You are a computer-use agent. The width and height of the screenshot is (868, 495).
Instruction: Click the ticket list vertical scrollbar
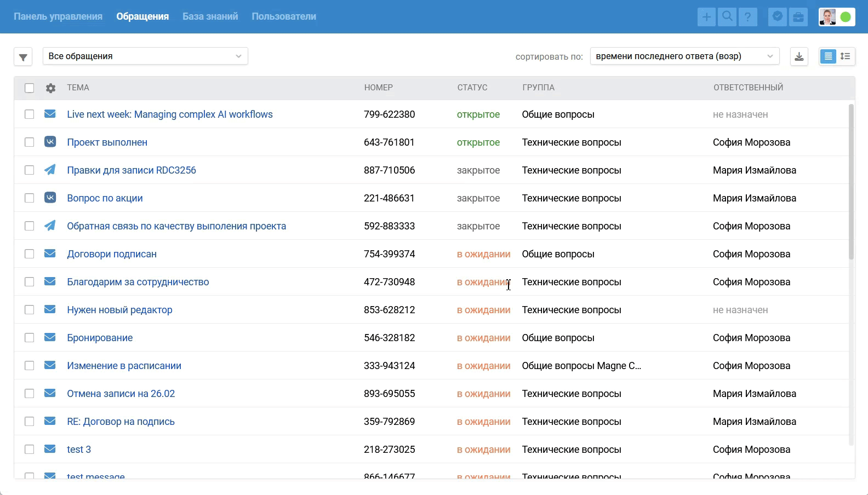[851, 181]
